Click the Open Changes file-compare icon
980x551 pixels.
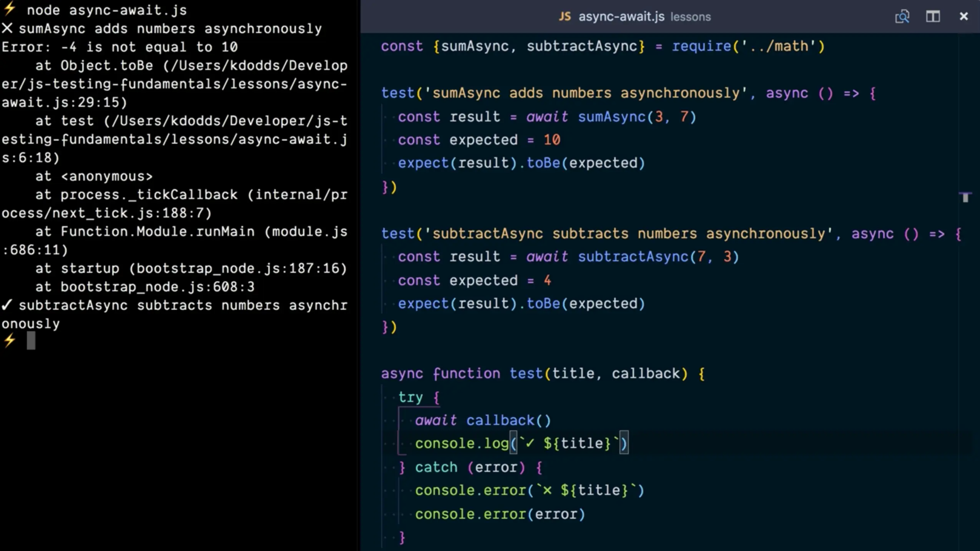coord(902,17)
